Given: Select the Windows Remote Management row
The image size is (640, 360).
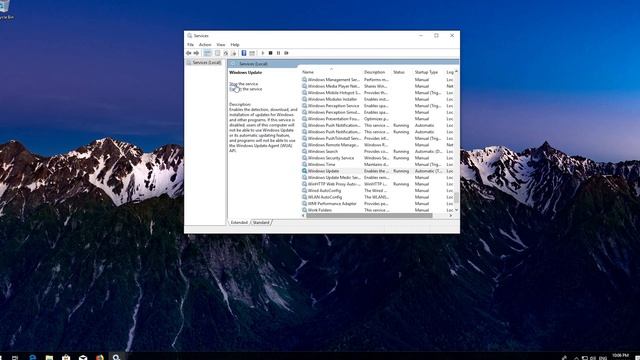Looking at the screenshot, I should click(378, 145).
